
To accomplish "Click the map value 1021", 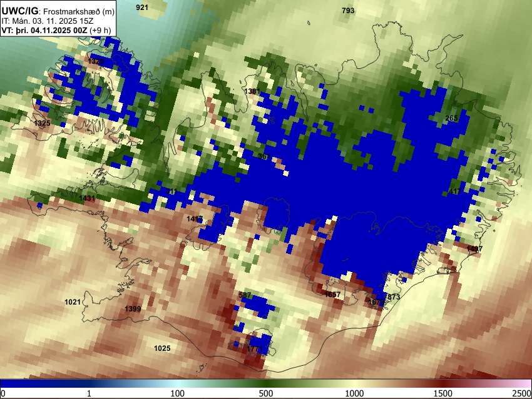I will coord(73,302).
